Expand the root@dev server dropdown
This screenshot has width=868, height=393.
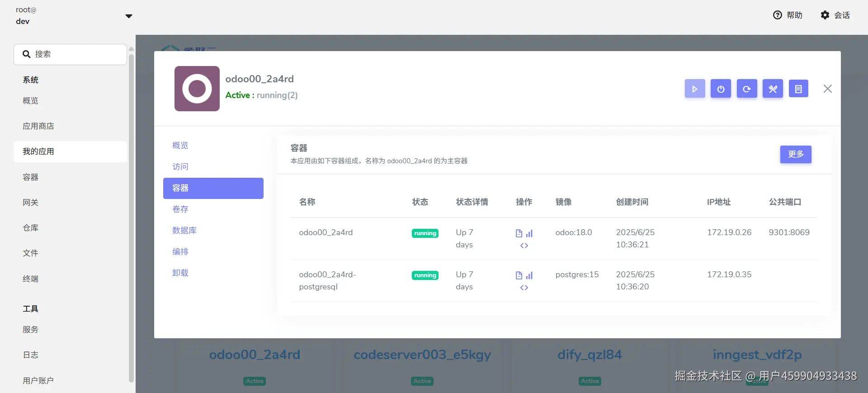[129, 16]
